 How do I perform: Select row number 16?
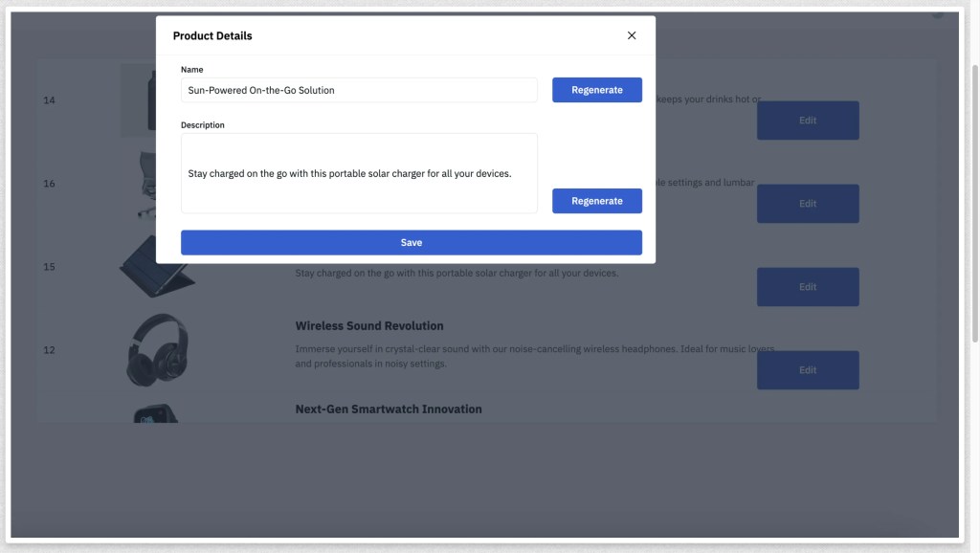(x=50, y=183)
